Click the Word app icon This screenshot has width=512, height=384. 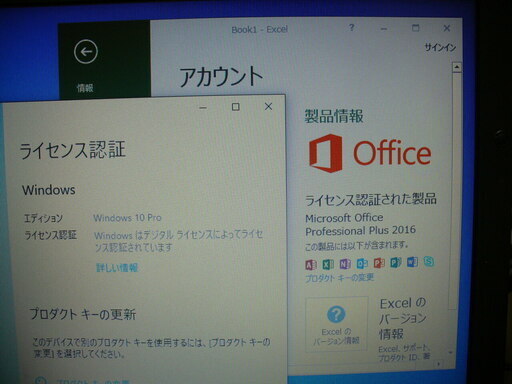tap(412, 262)
